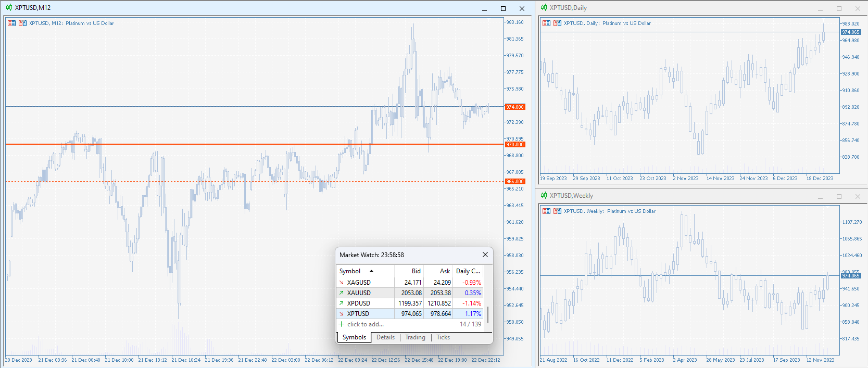Click XAUUSD daily change 0.35%
The width and height of the screenshot is (868, 368).
tap(473, 293)
